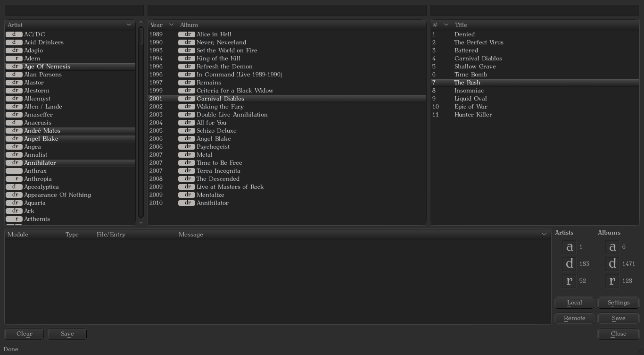Select track Hunter Killer
644x355 pixels.
[x=535, y=115]
